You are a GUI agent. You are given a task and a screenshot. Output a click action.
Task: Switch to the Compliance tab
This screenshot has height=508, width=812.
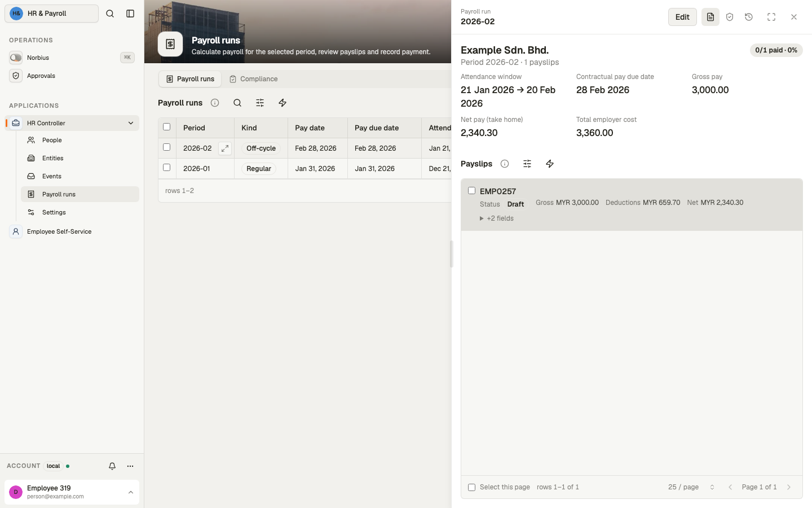click(x=253, y=79)
